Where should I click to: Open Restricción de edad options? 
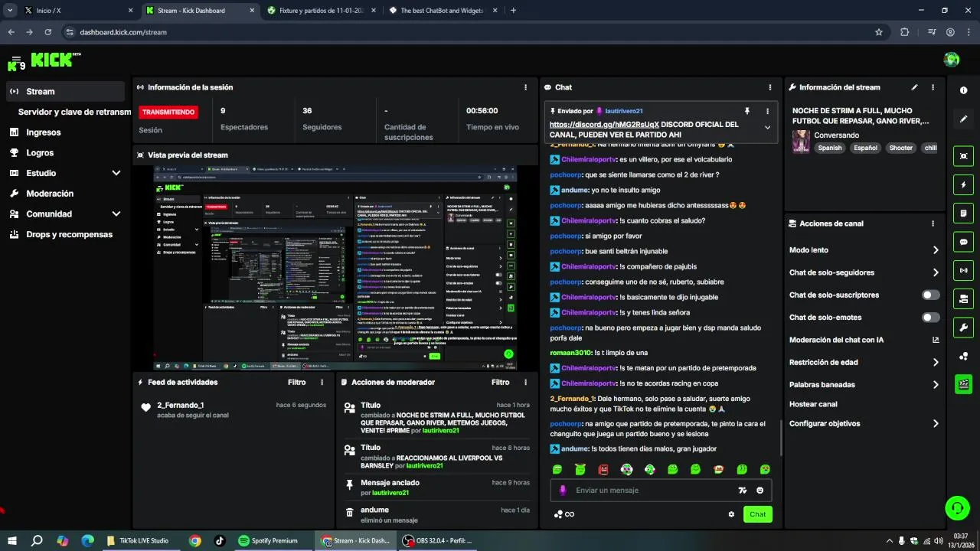(x=864, y=362)
